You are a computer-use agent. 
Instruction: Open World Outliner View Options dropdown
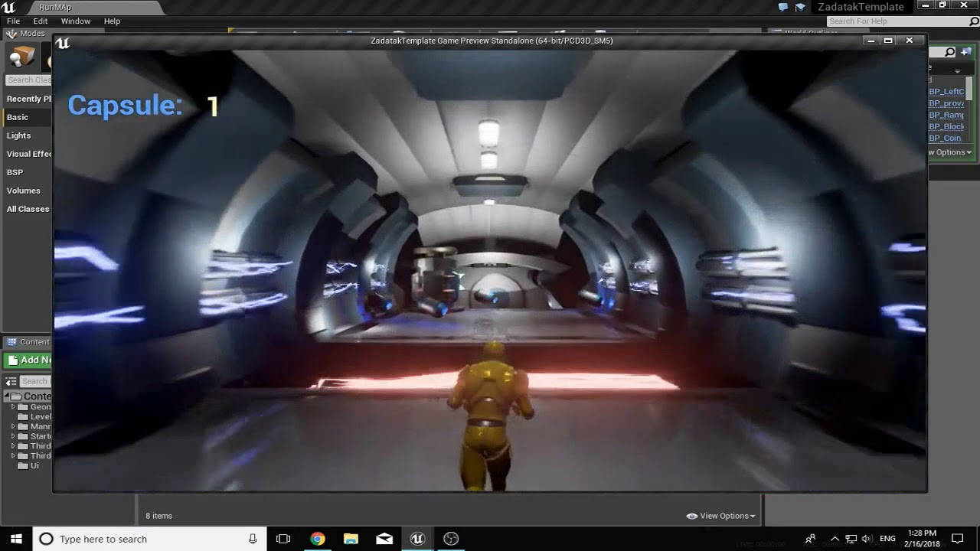pos(950,152)
